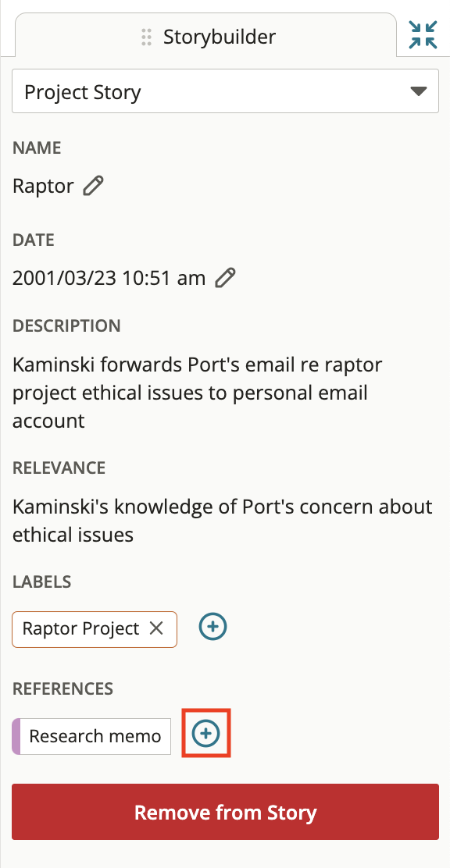Collapse the Storybuilder panel with arrows icon

[x=423, y=35]
